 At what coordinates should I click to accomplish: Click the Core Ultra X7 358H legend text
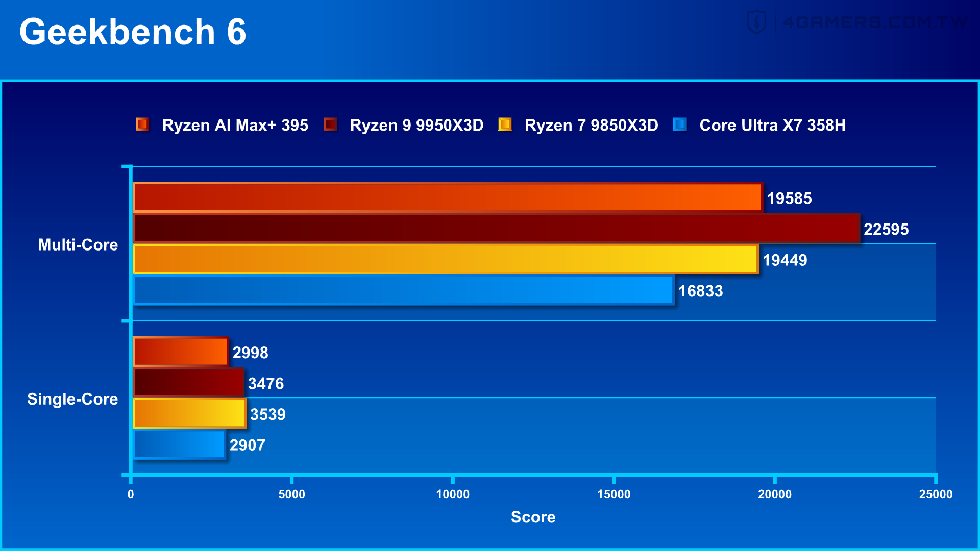pos(772,125)
